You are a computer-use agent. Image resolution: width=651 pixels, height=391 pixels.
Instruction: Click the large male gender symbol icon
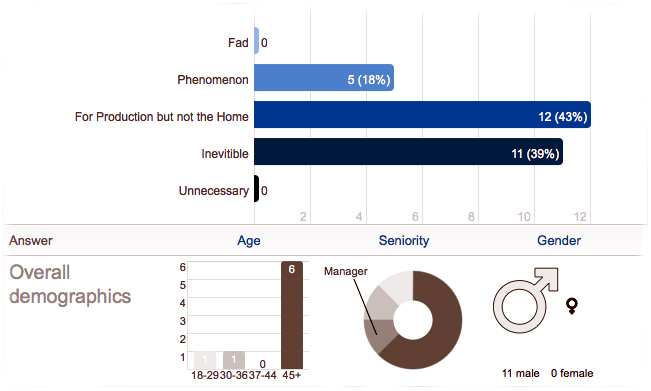coord(525,301)
